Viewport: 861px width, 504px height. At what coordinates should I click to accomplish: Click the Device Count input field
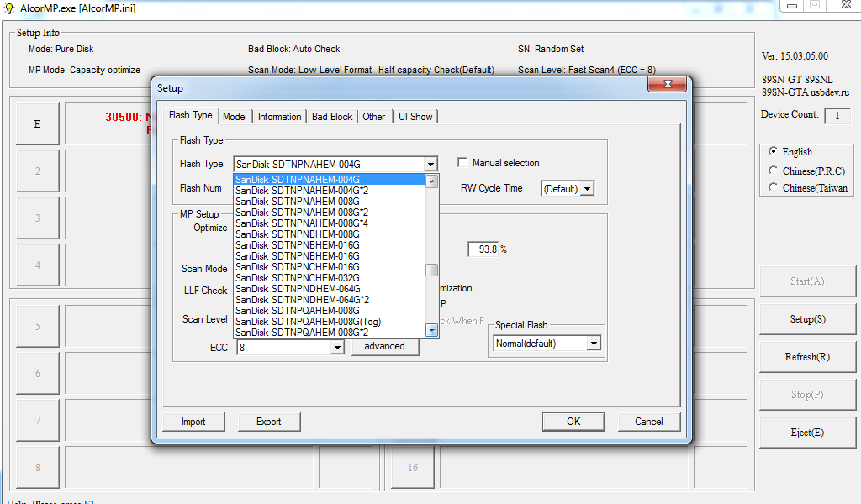837,116
